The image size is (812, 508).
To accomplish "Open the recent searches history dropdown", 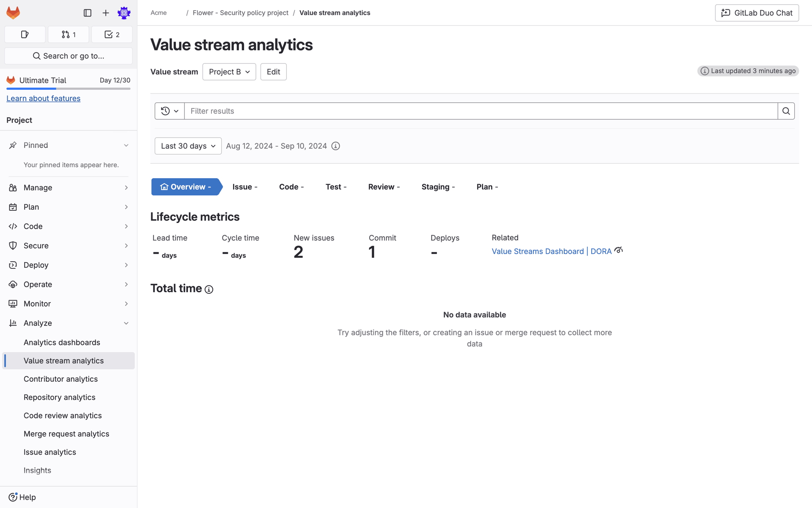I will [170, 111].
